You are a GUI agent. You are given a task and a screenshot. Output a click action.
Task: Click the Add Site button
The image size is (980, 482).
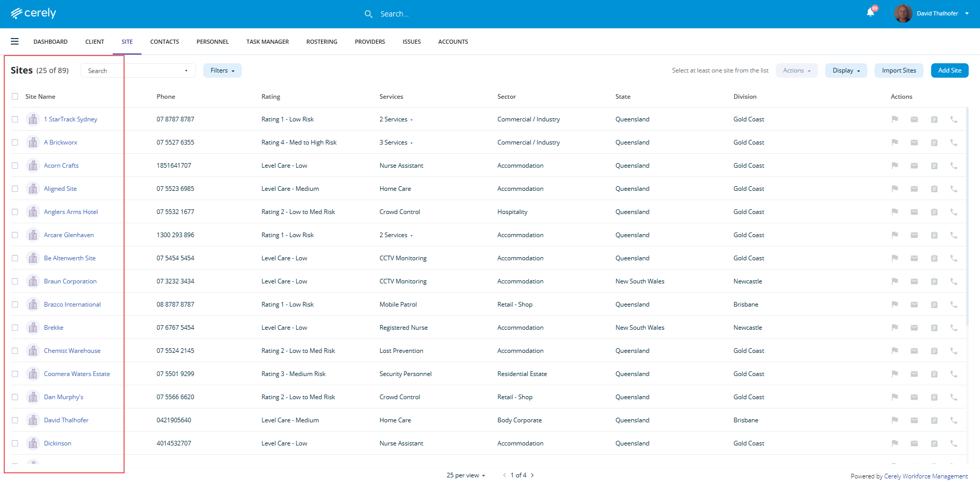click(x=950, y=70)
